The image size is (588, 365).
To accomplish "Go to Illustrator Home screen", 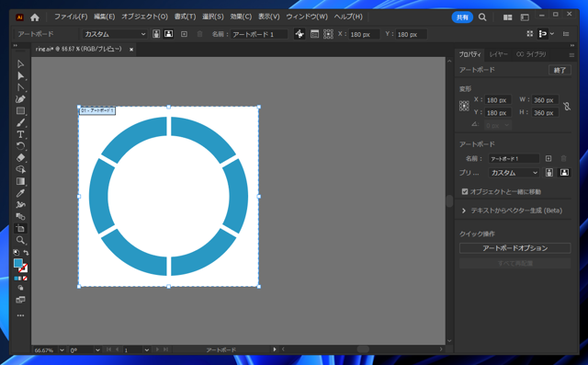I will click(x=35, y=17).
